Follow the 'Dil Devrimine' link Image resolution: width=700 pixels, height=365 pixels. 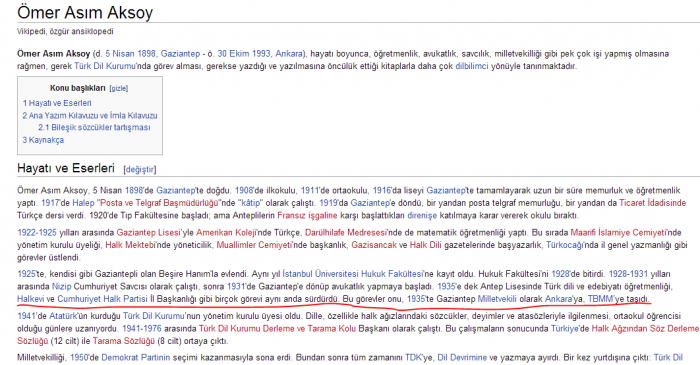point(462,358)
